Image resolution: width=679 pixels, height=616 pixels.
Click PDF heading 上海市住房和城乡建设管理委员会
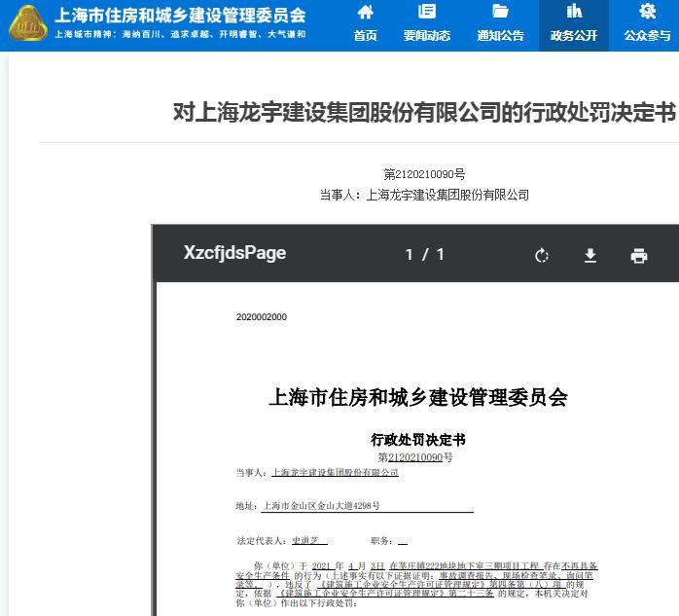418,397
